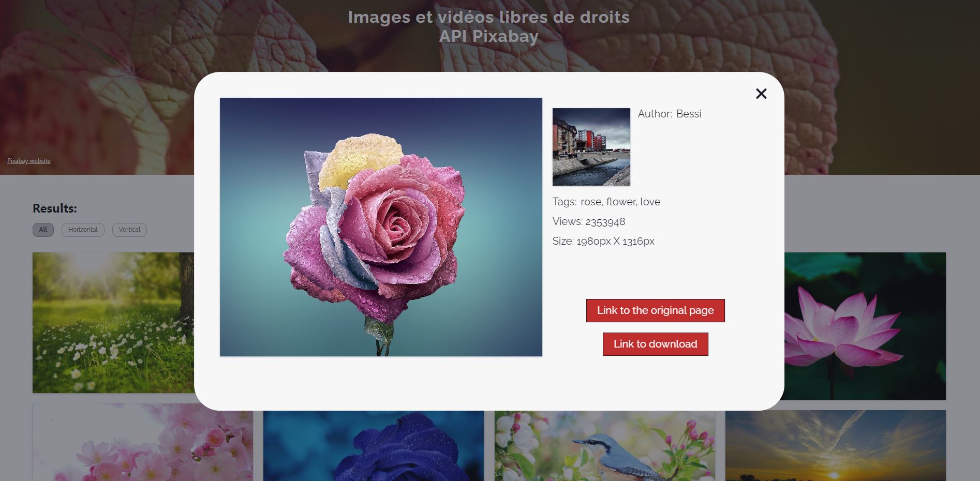The width and height of the screenshot is (980, 481).
Task: Open Link to the original page
Action: click(x=655, y=310)
